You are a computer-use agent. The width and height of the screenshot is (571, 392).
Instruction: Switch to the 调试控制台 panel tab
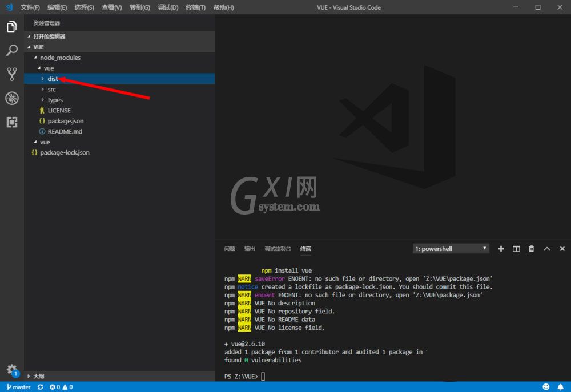coord(278,249)
